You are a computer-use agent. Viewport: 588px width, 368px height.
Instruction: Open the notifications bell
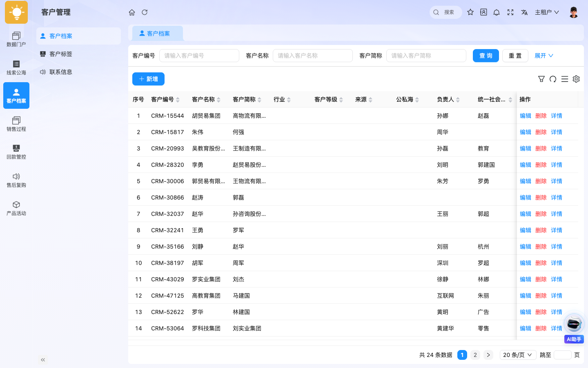click(497, 12)
